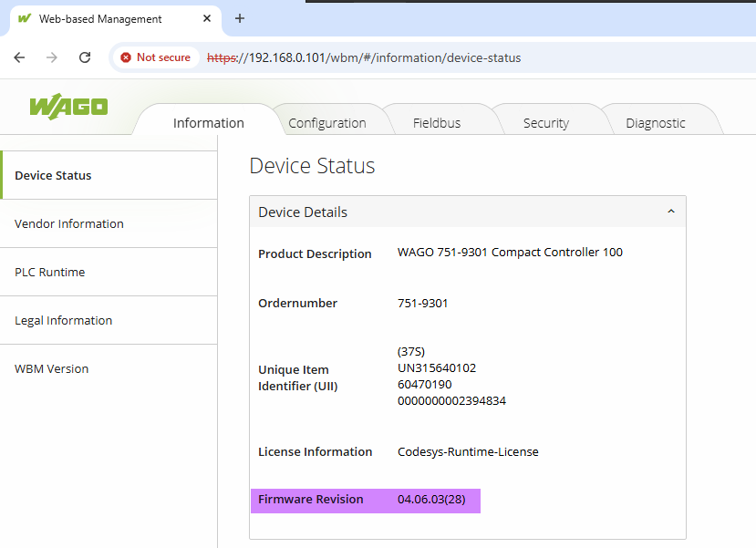756x548 pixels.
Task: Open Vendor Information in sidebar
Action: coord(69,223)
